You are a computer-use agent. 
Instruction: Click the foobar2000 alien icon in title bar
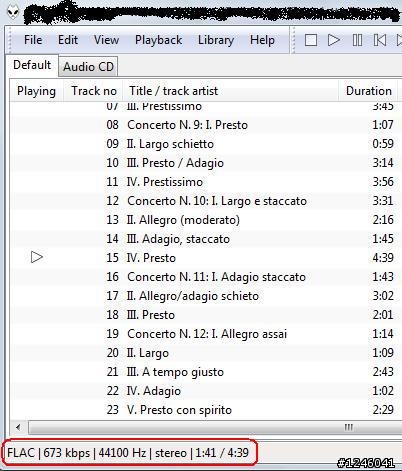click(12, 13)
